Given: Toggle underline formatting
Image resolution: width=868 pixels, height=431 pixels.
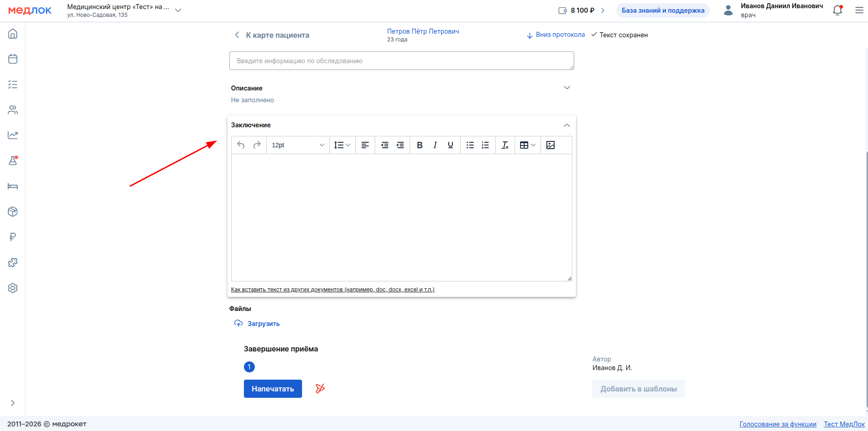Looking at the screenshot, I should tap(451, 145).
